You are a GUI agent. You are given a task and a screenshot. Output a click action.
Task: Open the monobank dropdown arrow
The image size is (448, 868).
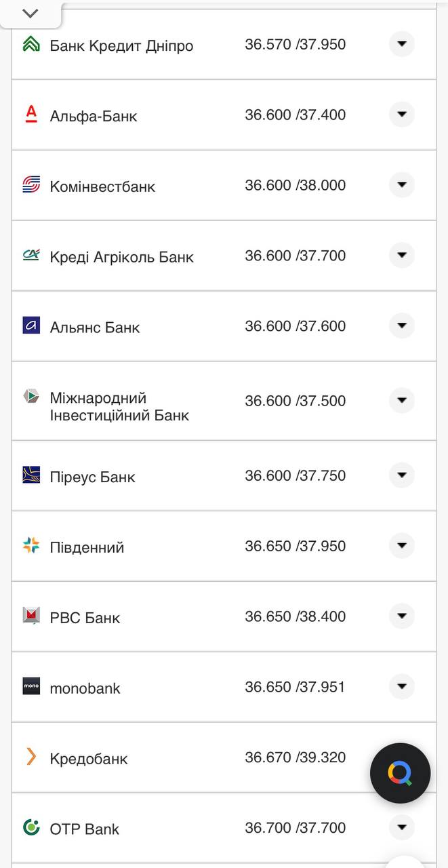[401, 686]
